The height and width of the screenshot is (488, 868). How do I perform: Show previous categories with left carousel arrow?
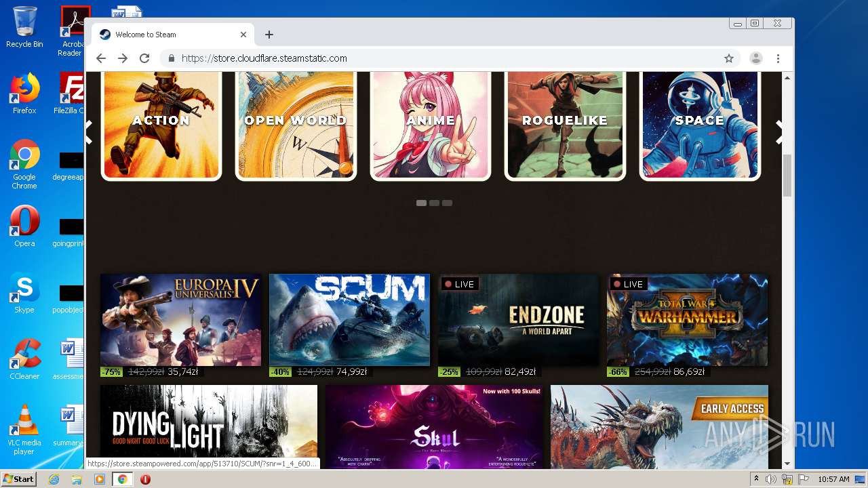click(89, 132)
